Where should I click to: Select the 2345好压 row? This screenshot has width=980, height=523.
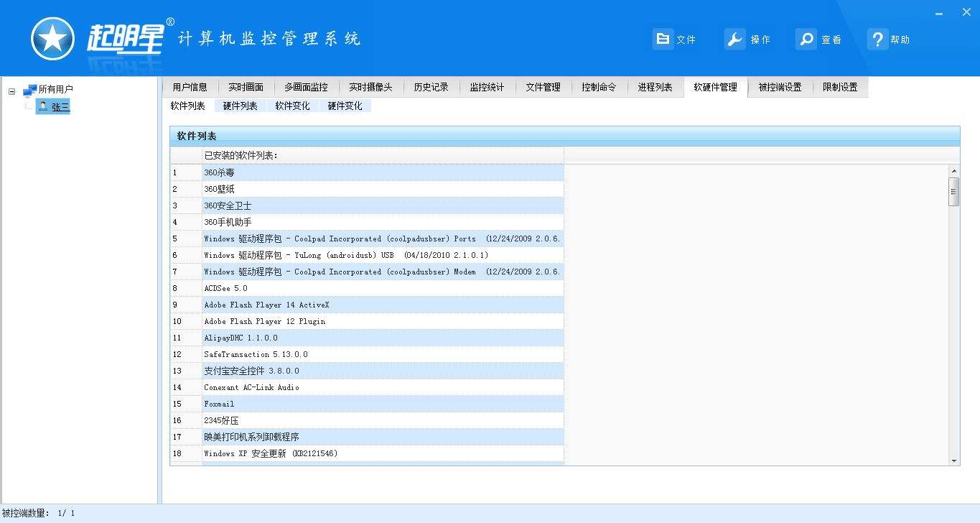point(367,420)
